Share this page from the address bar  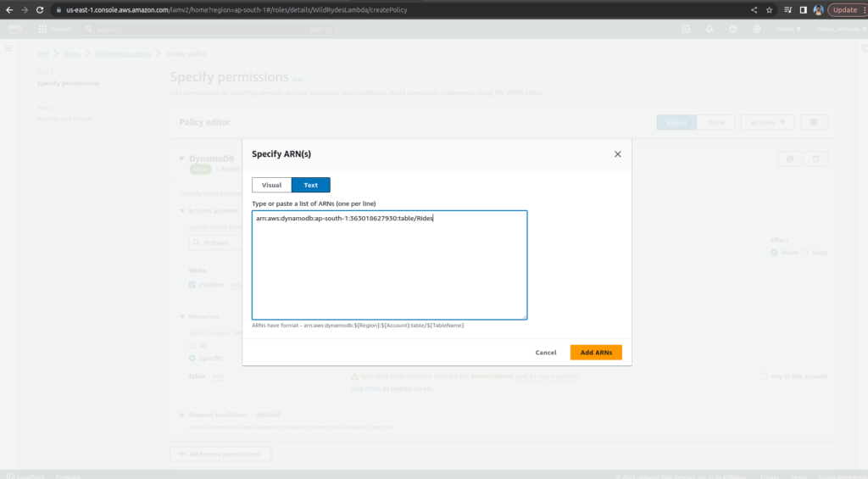(x=754, y=10)
